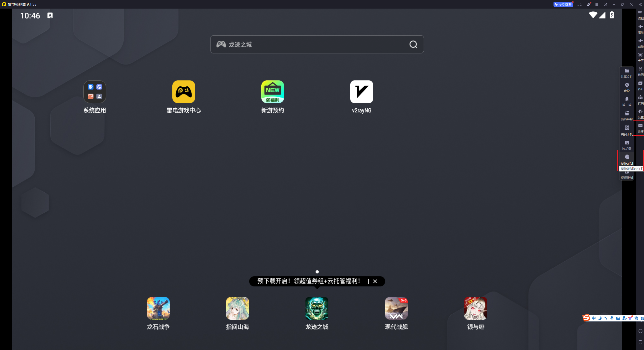644x350 pixels.
Task: Open the 系统应用 folder
Action: [95, 97]
